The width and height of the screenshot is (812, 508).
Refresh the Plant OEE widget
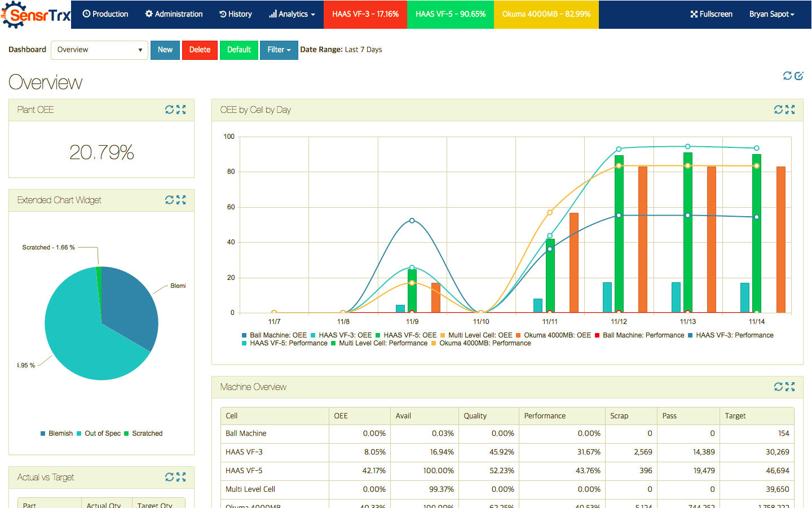(169, 110)
